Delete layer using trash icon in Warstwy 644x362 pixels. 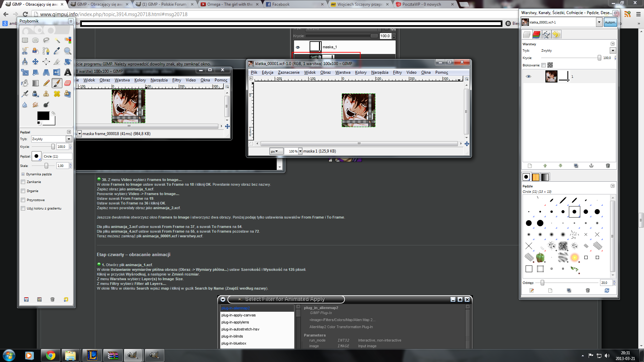(608, 166)
